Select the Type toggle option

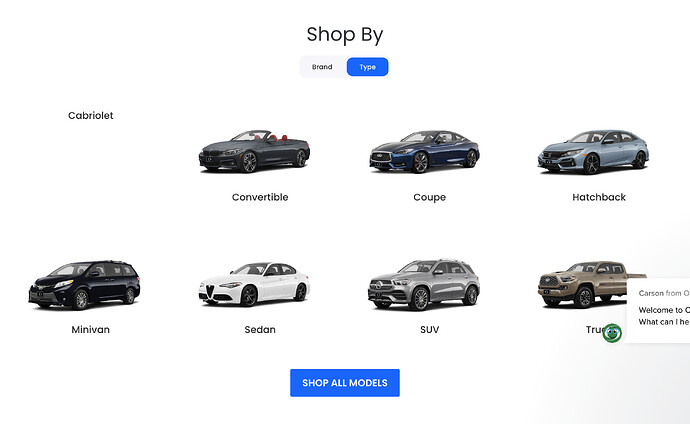pyautogui.click(x=367, y=67)
